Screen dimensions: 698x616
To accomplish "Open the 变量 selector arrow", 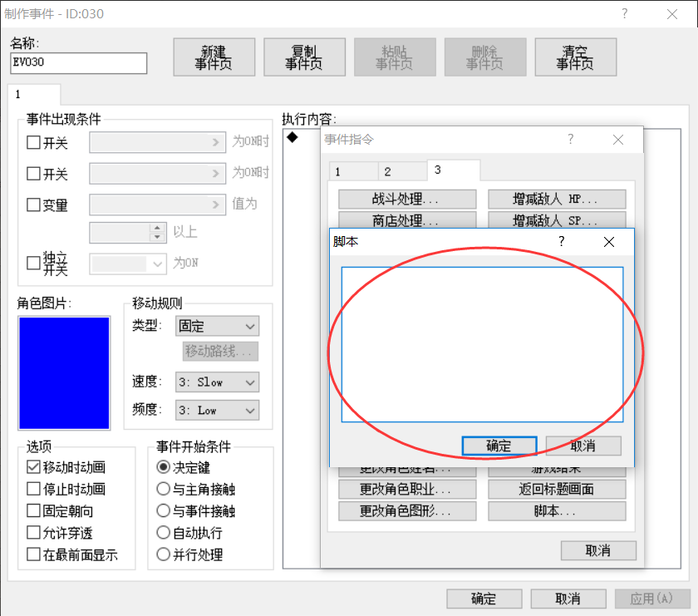I will [216, 205].
